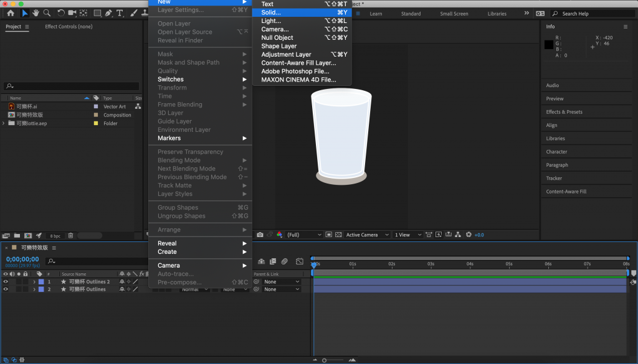Image resolution: width=638 pixels, height=364 pixels.
Task: Choose Null Object from the submenu
Action: [277, 38]
